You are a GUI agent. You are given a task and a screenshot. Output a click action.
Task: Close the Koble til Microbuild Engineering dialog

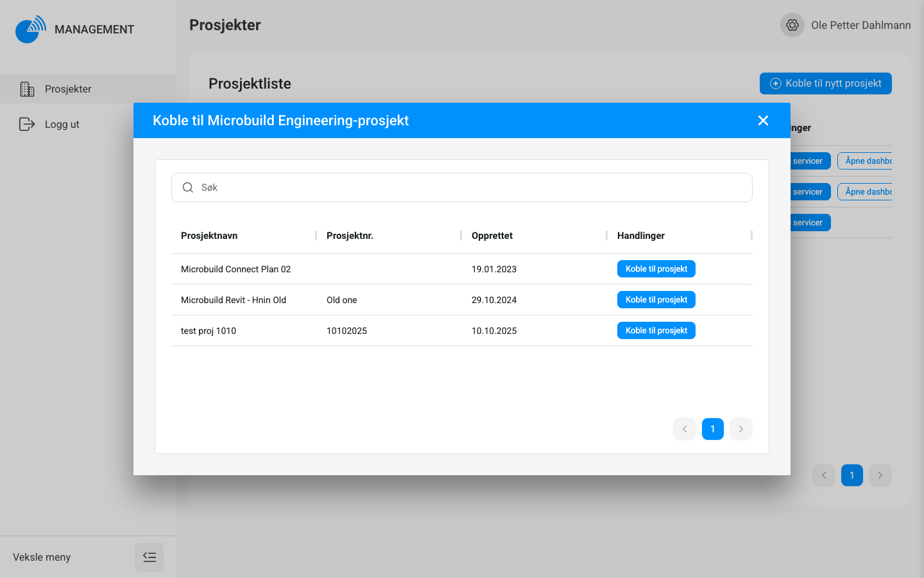point(763,121)
